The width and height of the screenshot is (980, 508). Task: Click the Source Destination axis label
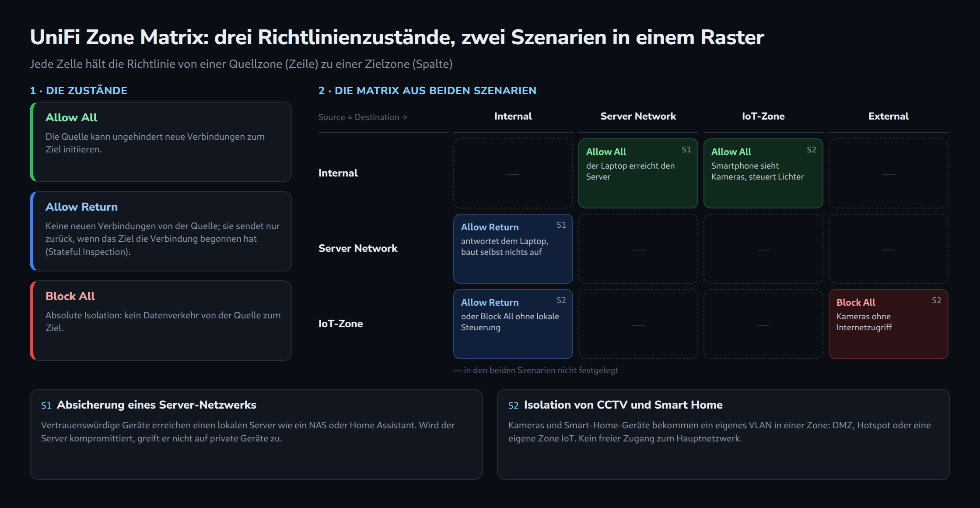pyautogui.click(x=363, y=117)
